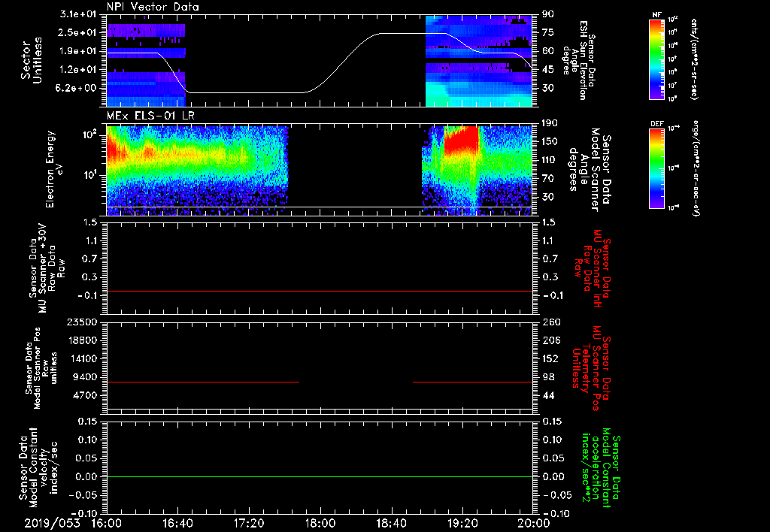770x532 pixels.
Task: Click the "2.5e+01" sector tick label
Action: (x=77, y=32)
